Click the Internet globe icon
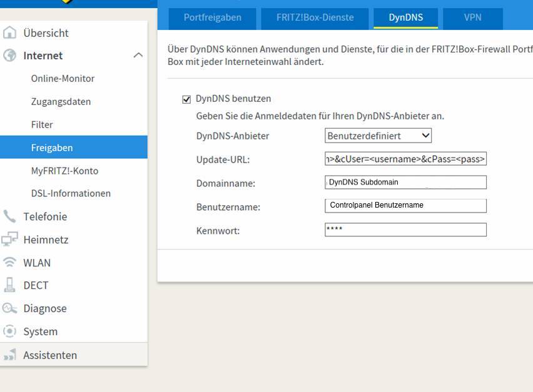This screenshot has height=392, width=533. coord(9,55)
